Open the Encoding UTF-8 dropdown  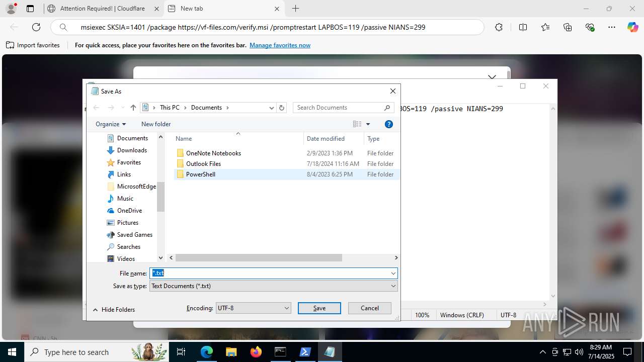[253, 308]
